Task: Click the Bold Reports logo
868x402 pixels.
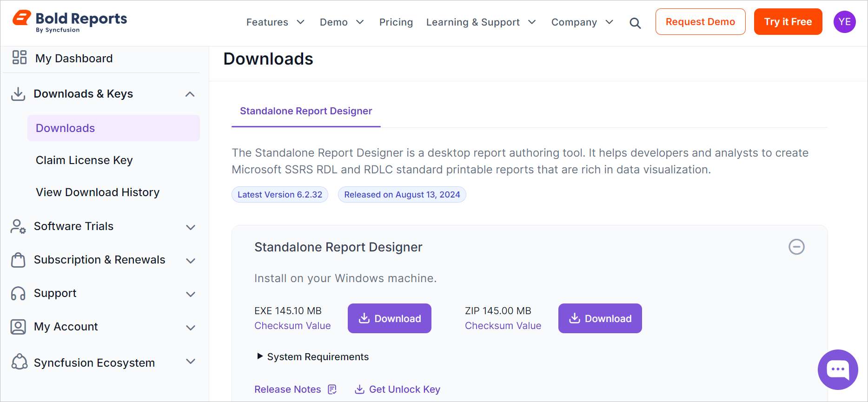Action: pyautogui.click(x=70, y=21)
